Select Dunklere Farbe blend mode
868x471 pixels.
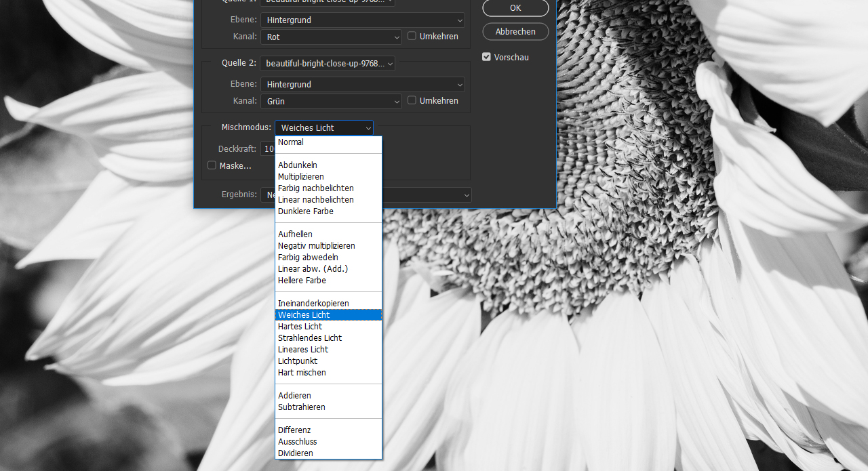(x=328, y=211)
